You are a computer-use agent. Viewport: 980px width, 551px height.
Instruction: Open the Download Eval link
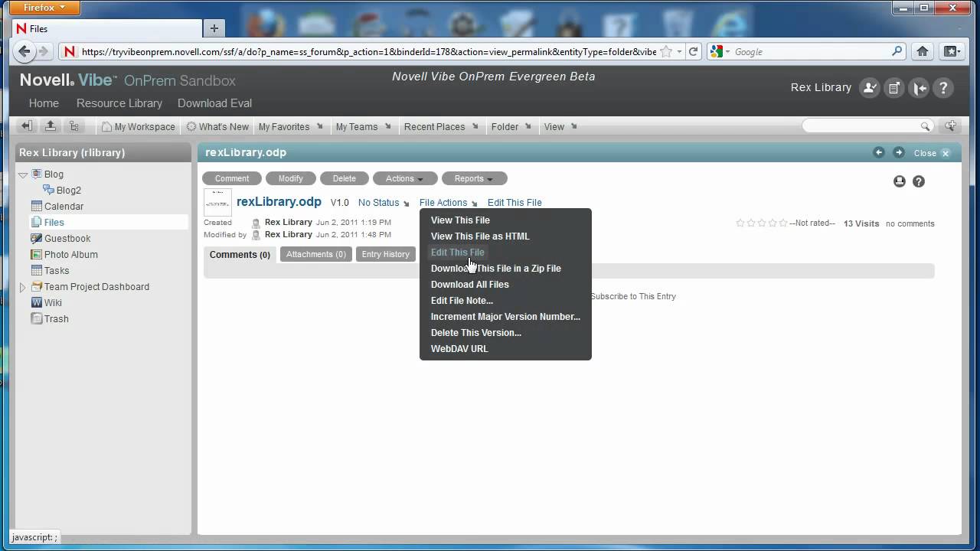[214, 103]
